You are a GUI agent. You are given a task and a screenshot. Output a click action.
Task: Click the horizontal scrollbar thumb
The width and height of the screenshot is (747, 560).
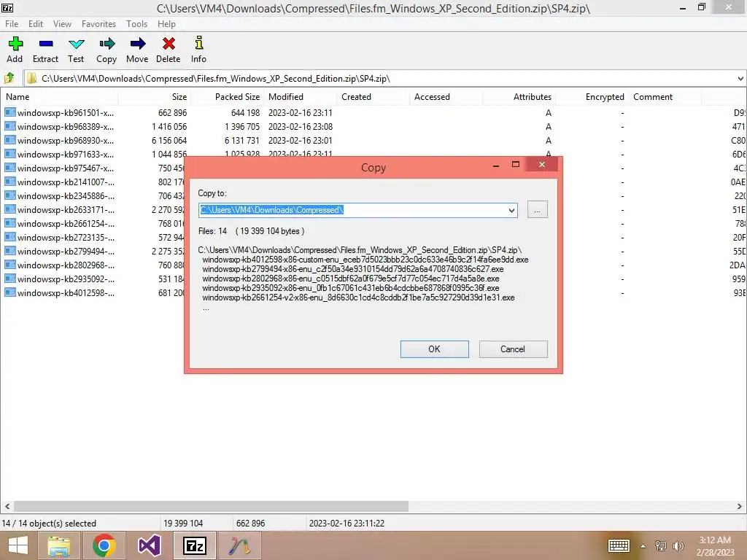211,506
